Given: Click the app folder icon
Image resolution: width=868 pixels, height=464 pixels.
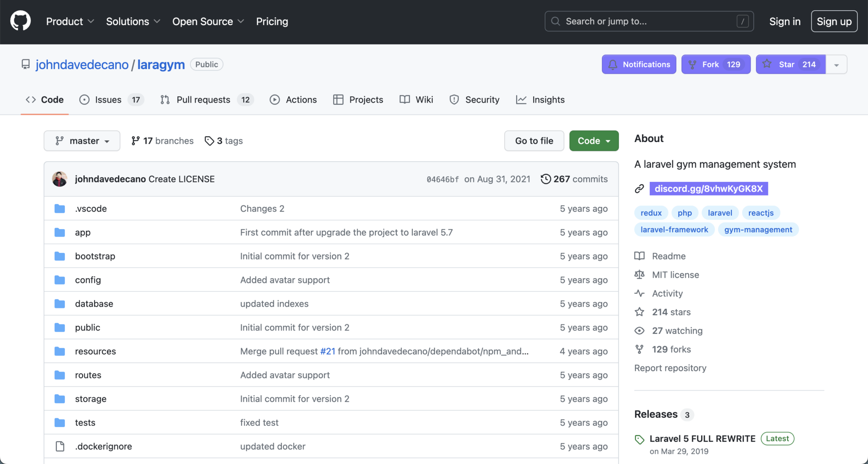Looking at the screenshot, I should (60, 232).
